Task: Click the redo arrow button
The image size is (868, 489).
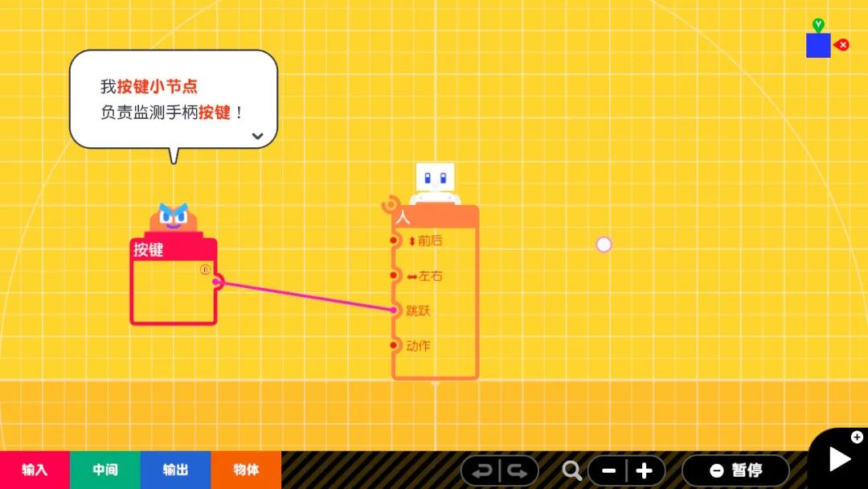Action: 518,471
